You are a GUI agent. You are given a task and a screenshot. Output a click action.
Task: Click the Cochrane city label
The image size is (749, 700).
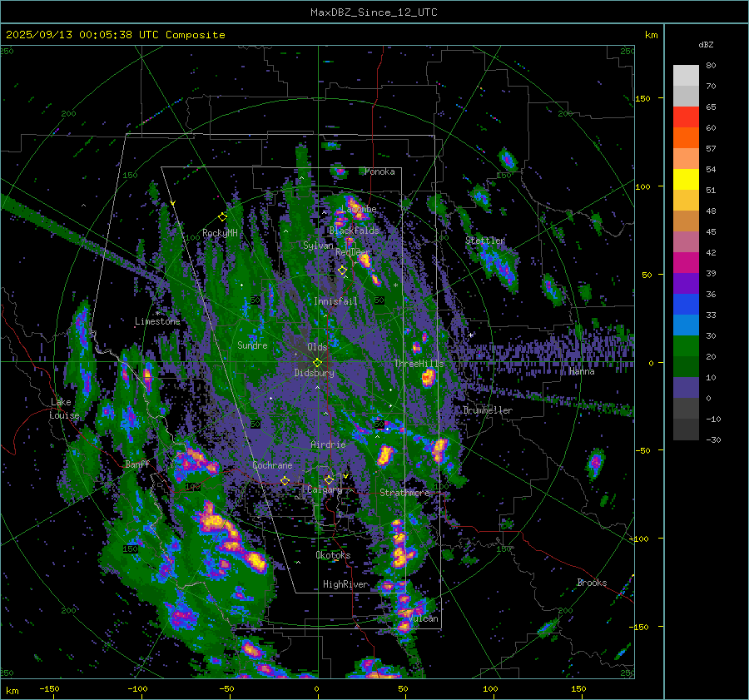tap(272, 465)
